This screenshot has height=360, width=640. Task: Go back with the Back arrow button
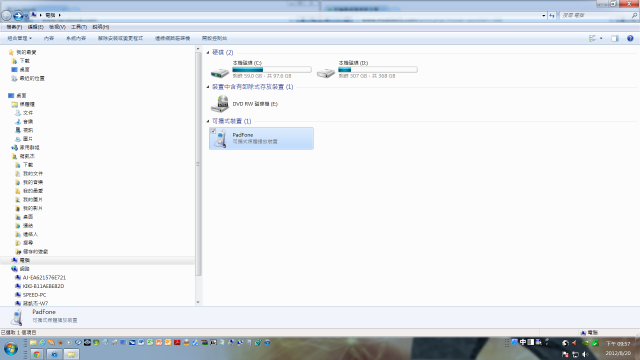pos(6,16)
